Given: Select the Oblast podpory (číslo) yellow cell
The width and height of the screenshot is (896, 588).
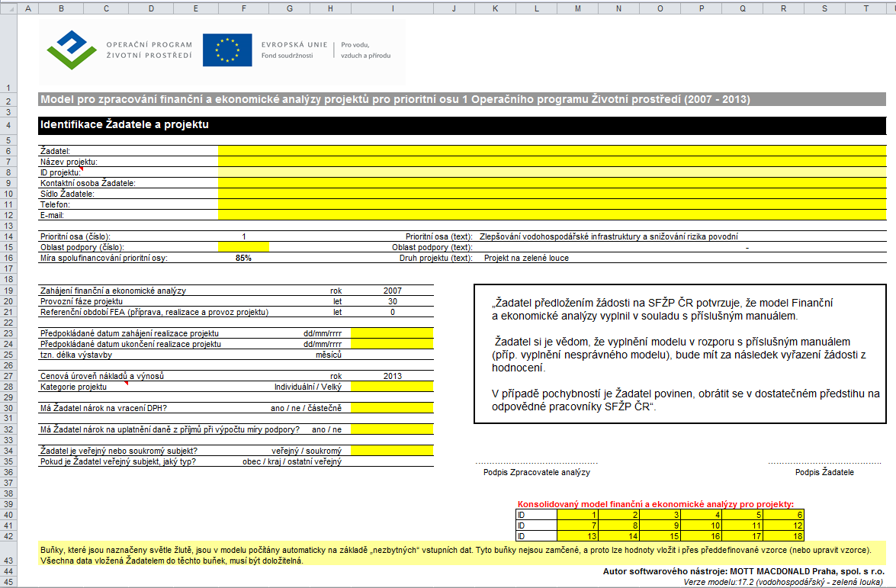Looking at the screenshot, I should click(243, 247).
